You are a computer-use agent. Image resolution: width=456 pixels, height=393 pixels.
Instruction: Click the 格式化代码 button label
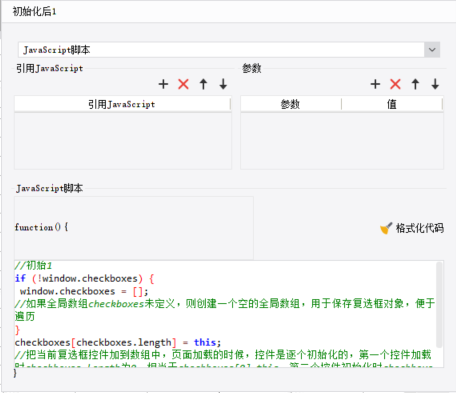tap(420, 228)
